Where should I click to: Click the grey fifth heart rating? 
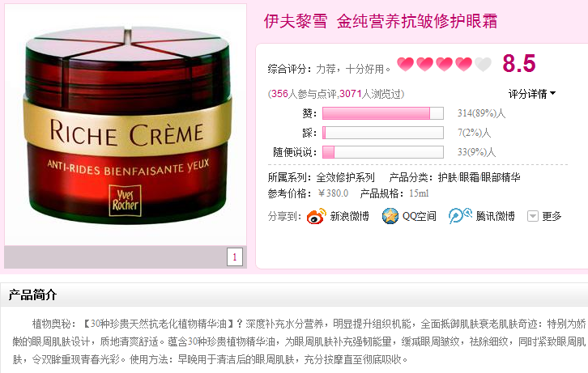coord(483,64)
